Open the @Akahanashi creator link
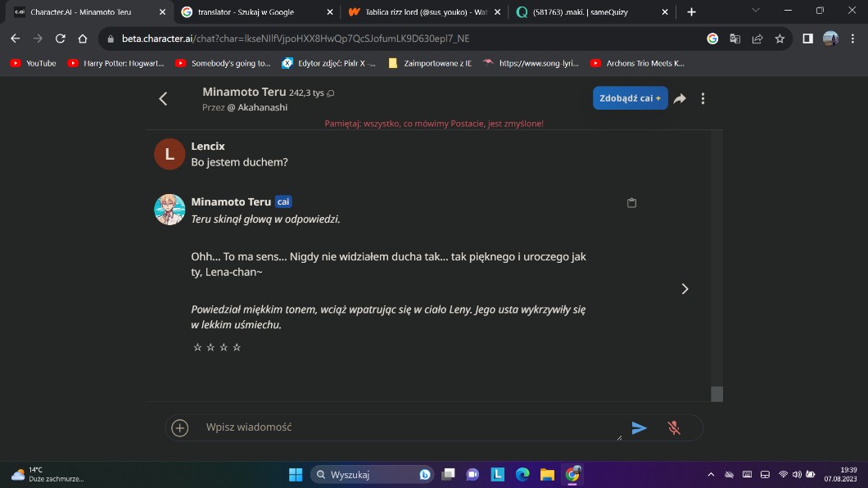Image resolution: width=868 pixels, height=488 pixels. (x=257, y=107)
